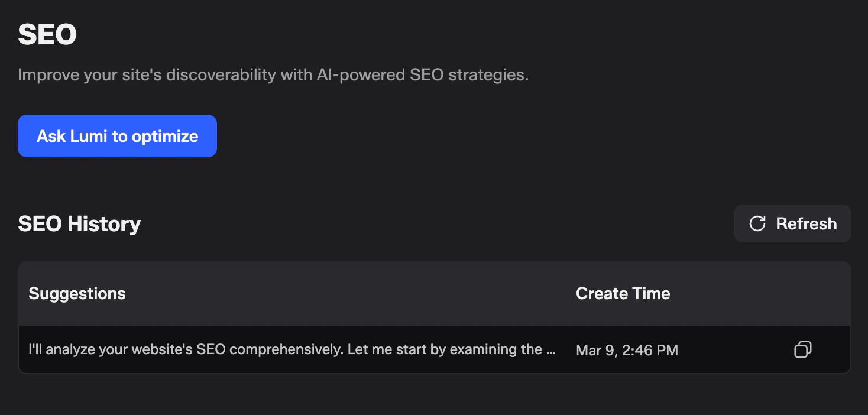This screenshot has width=868, height=415.
Task: Click the circular arrow refresh icon
Action: coord(757,223)
